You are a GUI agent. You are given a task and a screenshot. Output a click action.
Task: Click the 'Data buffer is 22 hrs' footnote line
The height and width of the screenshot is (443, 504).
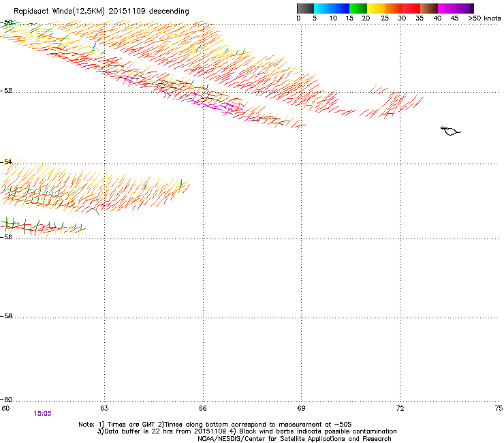tap(247, 431)
